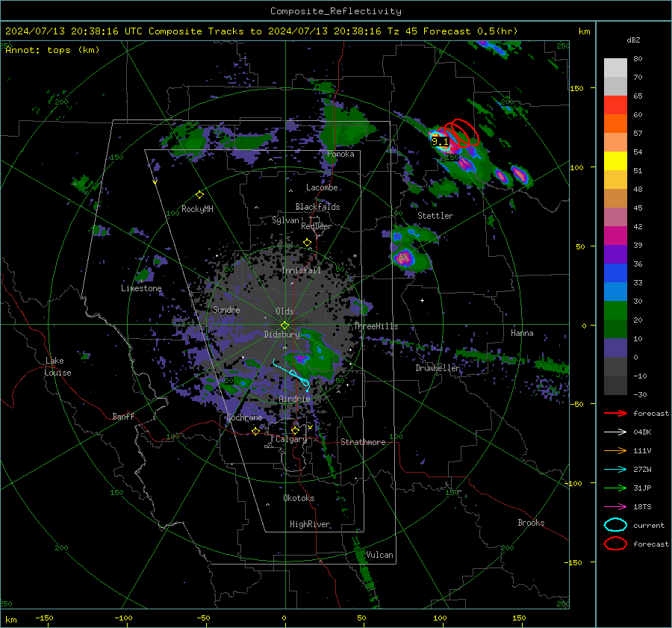This screenshot has height=628, width=672.
Task: Click the Cochrane city label
Action: click(x=244, y=417)
